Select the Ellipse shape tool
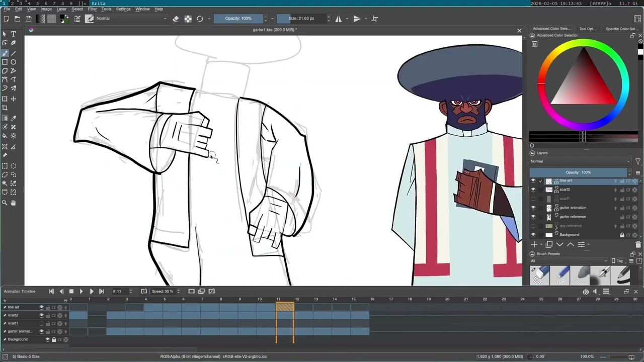644x362 pixels. [x=14, y=62]
